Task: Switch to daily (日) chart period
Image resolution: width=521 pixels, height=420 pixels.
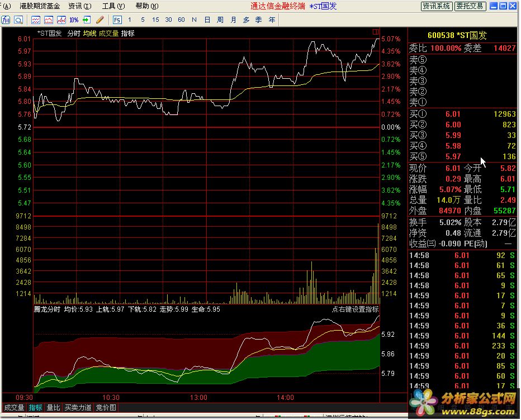Action: (207, 20)
